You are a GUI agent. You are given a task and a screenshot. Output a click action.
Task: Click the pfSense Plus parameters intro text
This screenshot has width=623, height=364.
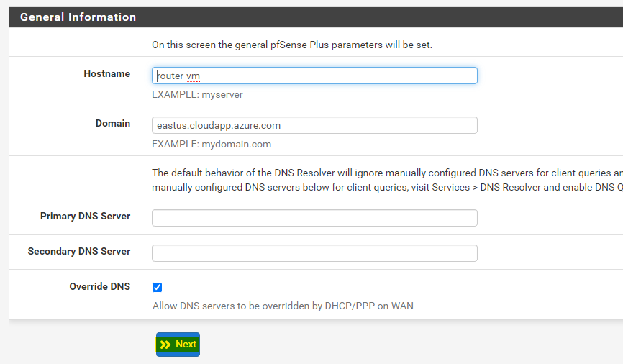(x=291, y=45)
